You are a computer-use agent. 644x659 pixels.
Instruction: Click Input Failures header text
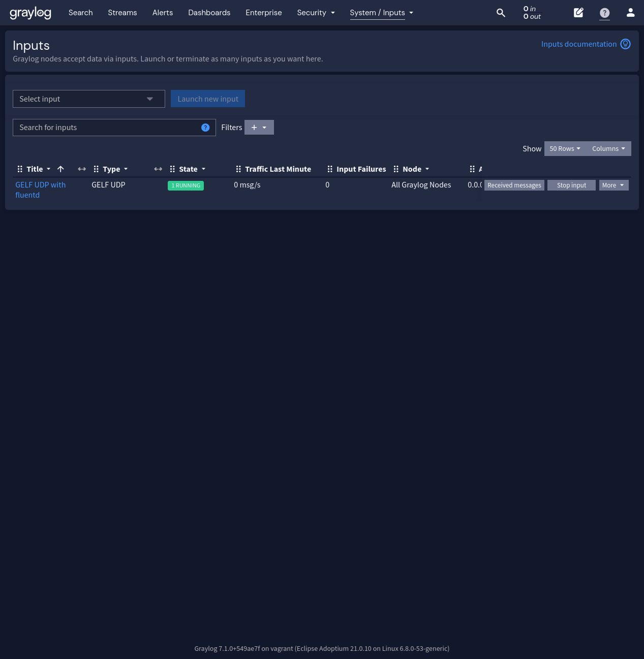point(361,169)
